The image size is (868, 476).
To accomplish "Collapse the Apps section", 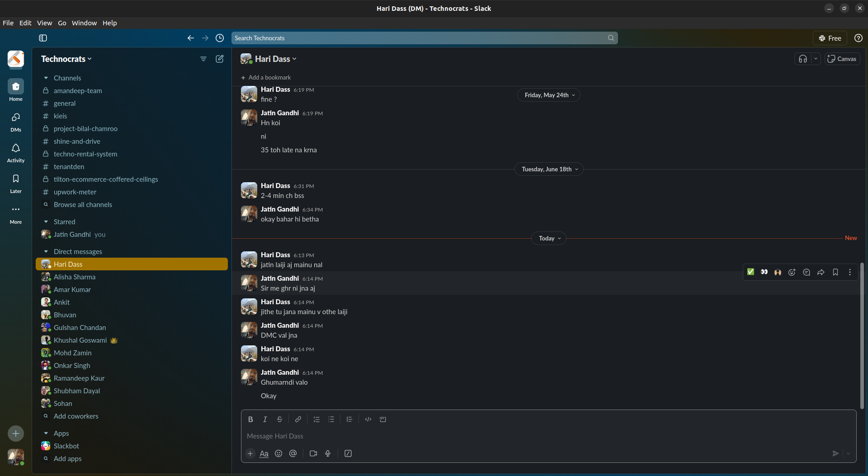I will [46, 433].
